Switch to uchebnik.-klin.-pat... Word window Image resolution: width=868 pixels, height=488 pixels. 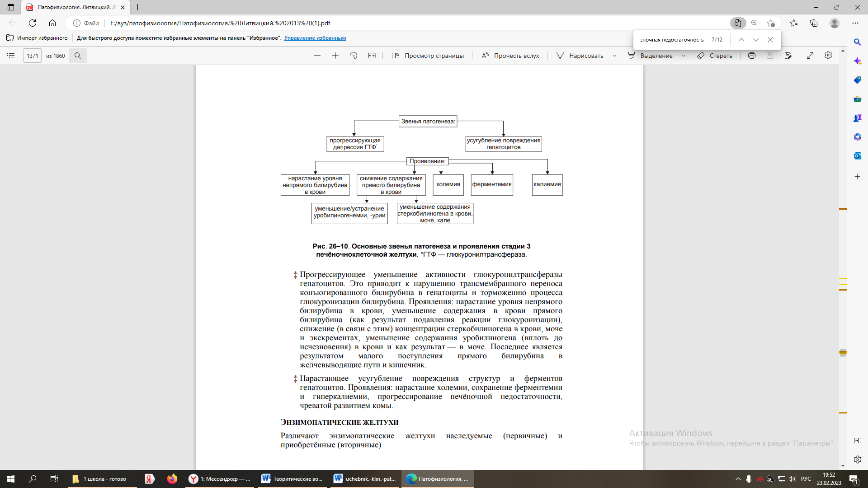pyautogui.click(x=365, y=479)
